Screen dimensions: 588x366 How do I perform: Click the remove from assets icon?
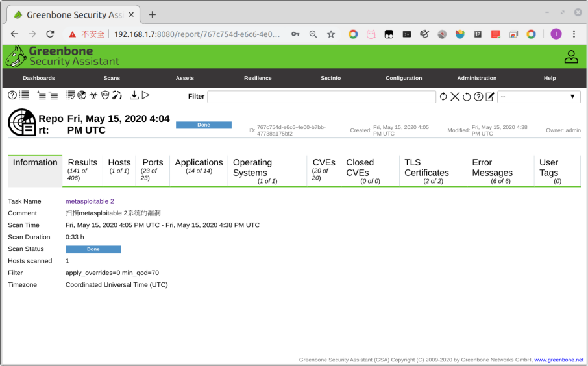53,96
